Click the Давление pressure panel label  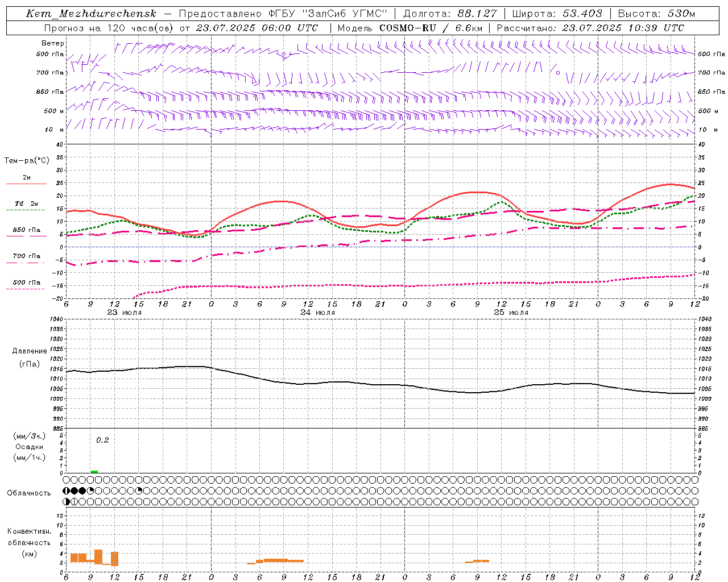pyautogui.click(x=30, y=351)
